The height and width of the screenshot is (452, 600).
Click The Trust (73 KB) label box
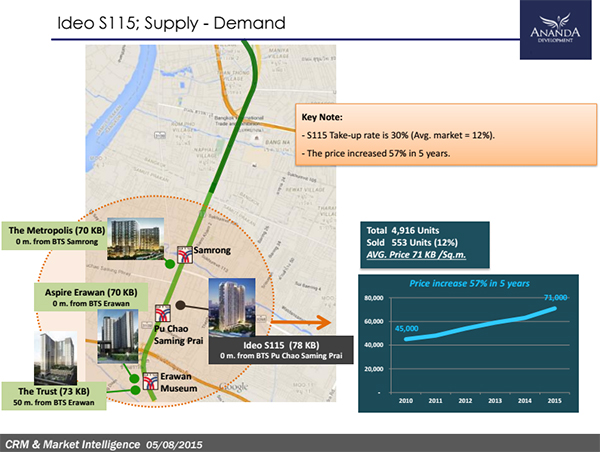(45, 395)
